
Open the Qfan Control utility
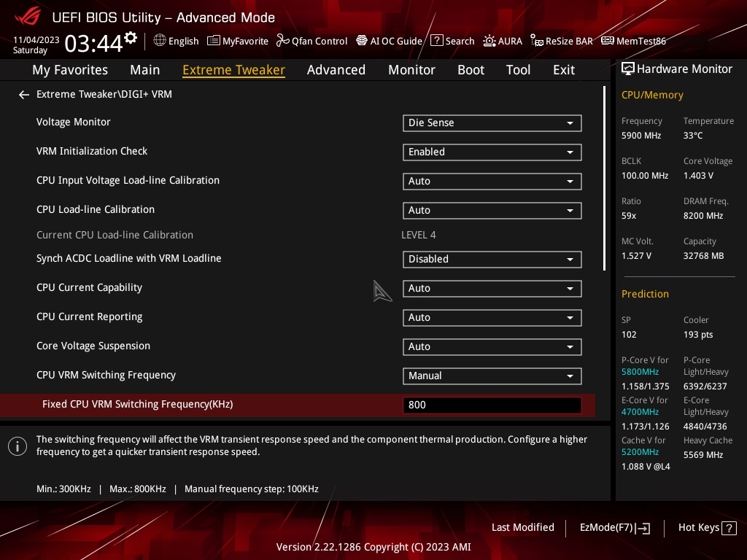(x=311, y=41)
